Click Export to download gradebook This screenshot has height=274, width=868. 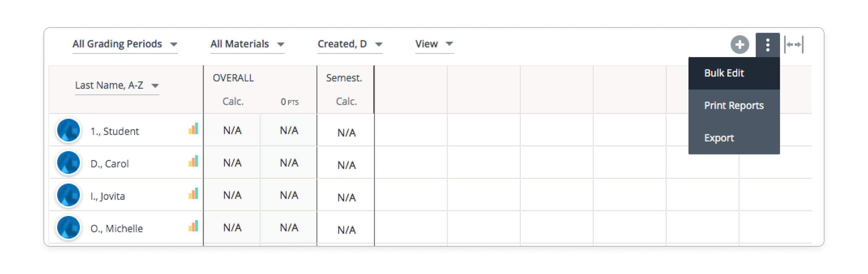[718, 138]
